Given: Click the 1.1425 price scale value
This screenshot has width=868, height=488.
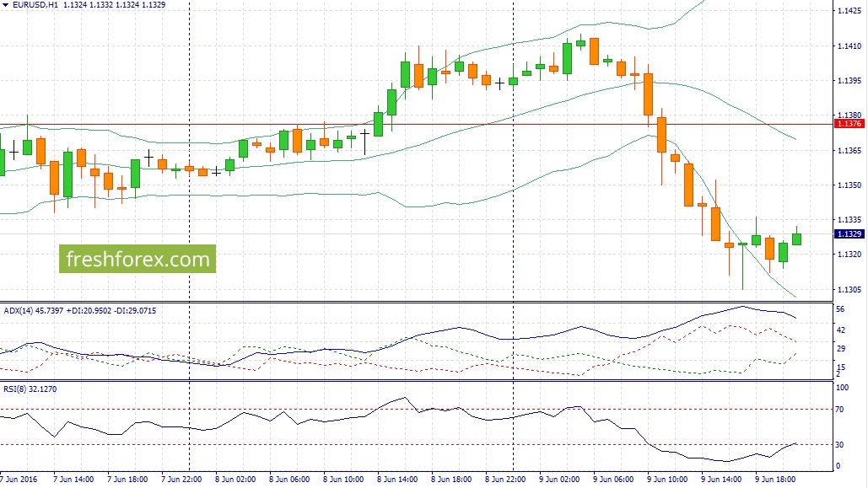Looking at the screenshot, I should (849, 10).
